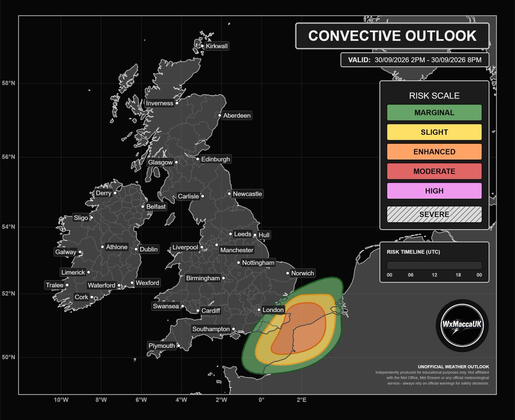Click the 52°N latitude label
Screen dimensions: 515x420
(9, 294)
